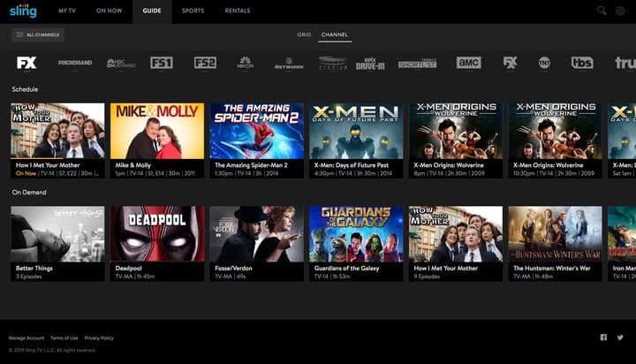This screenshot has height=364, width=636.
Task: Open the Rentals tab
Action: coord(238,11)
